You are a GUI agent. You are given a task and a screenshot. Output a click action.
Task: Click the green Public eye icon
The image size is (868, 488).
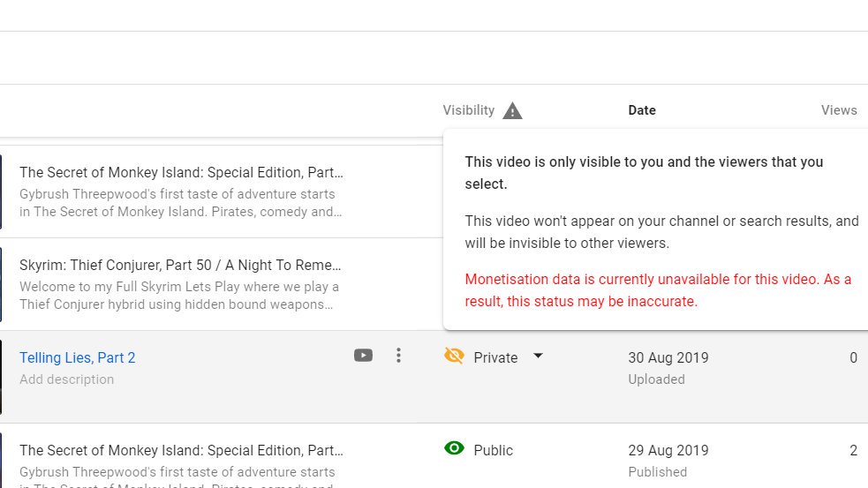[x=454, y=448]
